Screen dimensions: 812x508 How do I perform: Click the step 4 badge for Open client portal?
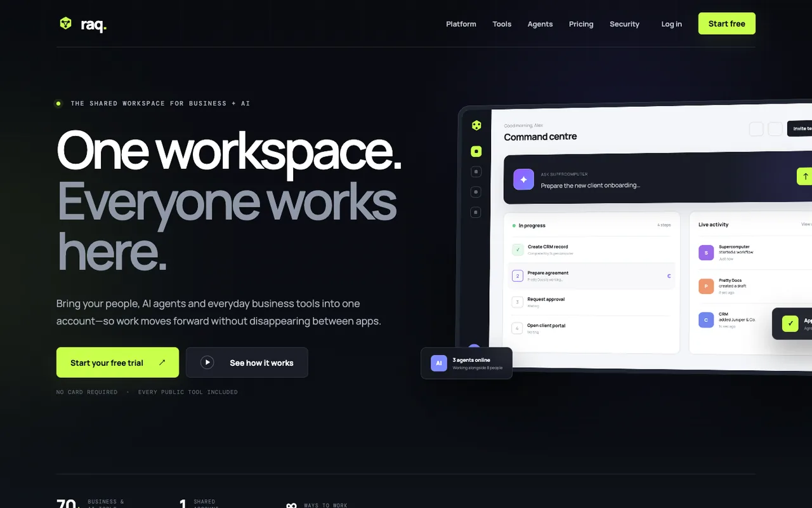click(x=518, y=328)
